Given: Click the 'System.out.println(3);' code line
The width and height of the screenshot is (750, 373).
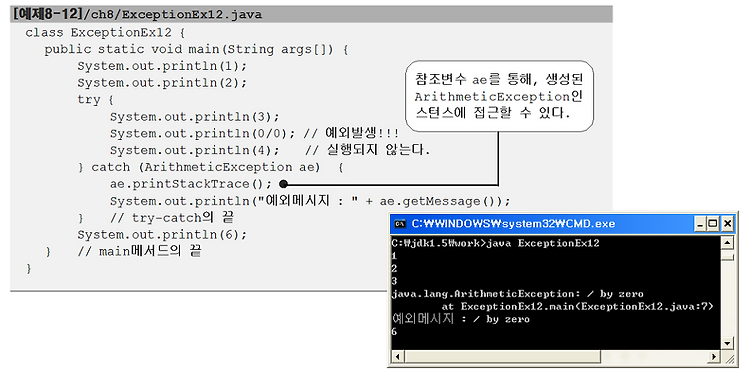Looking at the screenshot, I should click(x=194, y=117).
